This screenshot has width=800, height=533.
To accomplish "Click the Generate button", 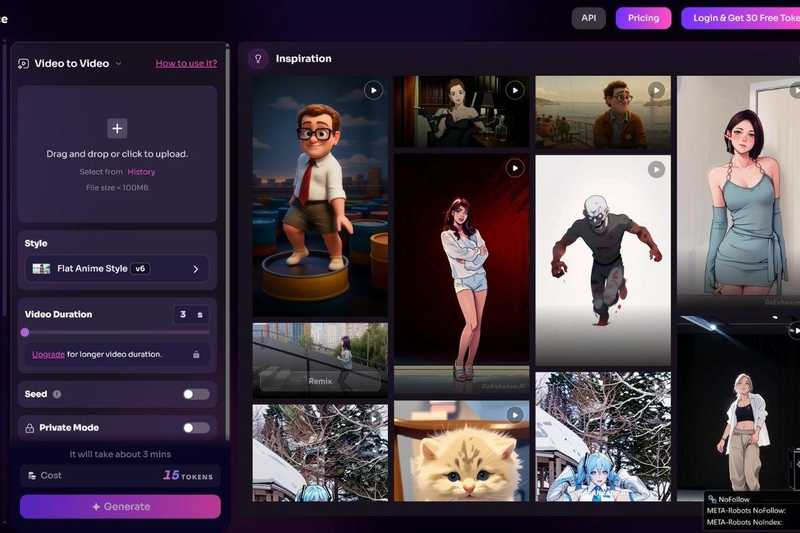I will tap(120, 507).
